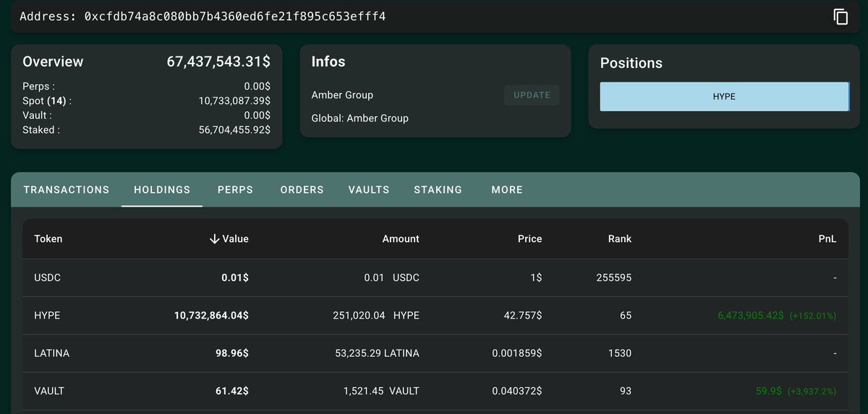Click the sort arrow beside Value column

(214, 239)
